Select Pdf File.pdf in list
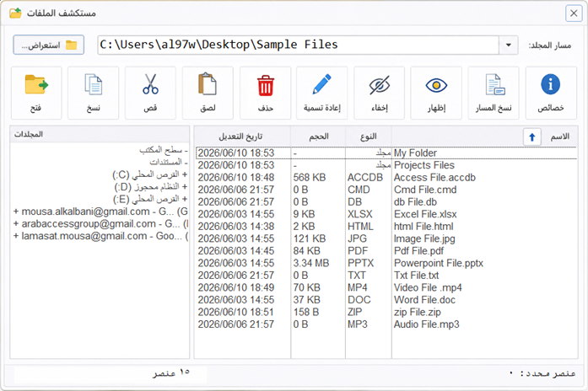The height and width of the screenshot is (391, 588). pos(386,251)
